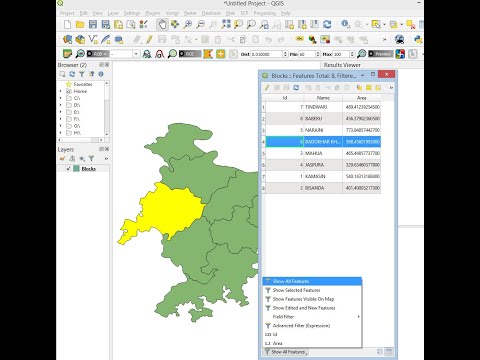Click the orange ROI polygon icon in SCP toolbar
The height and width of the screenshot is (360, 480).
208,54
